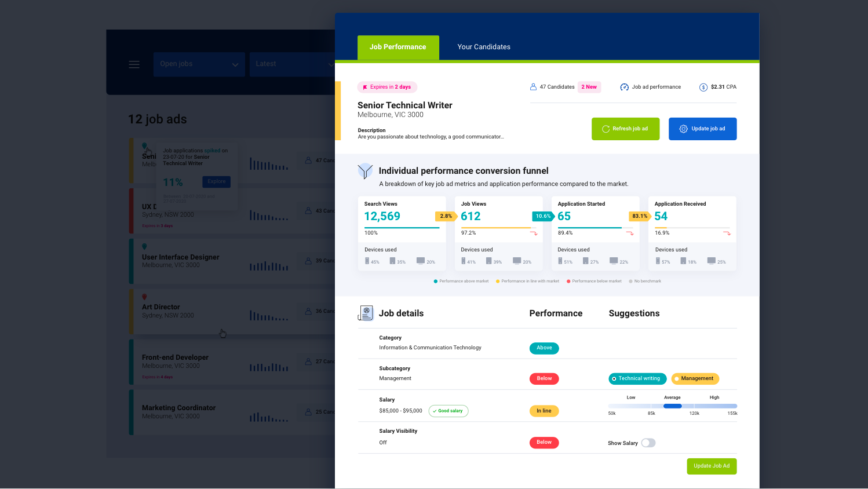
Task: Click the red pin on Art Director
Action: click(x=144, y=297)
